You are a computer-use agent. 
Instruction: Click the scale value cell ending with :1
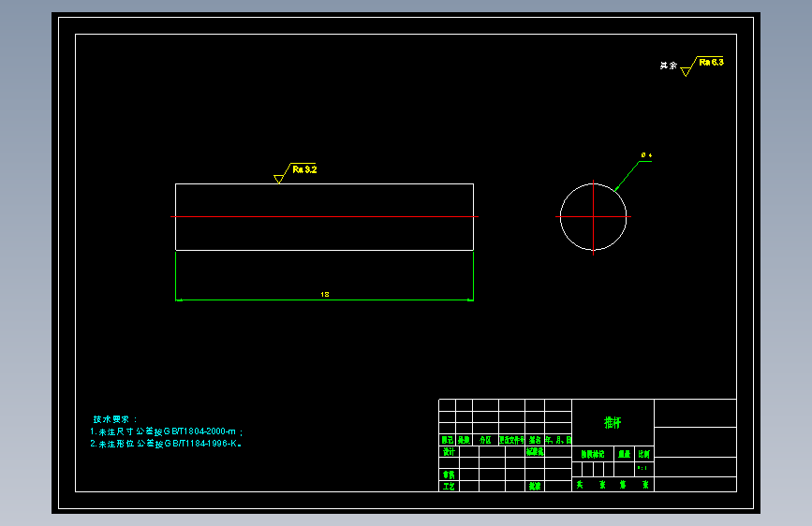644,469
